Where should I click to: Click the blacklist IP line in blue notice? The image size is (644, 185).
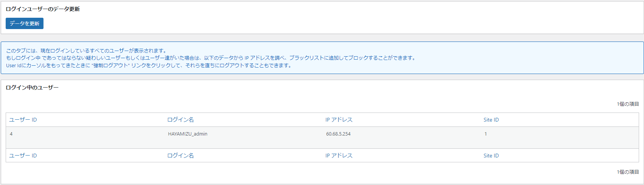(x=211, y=58)
